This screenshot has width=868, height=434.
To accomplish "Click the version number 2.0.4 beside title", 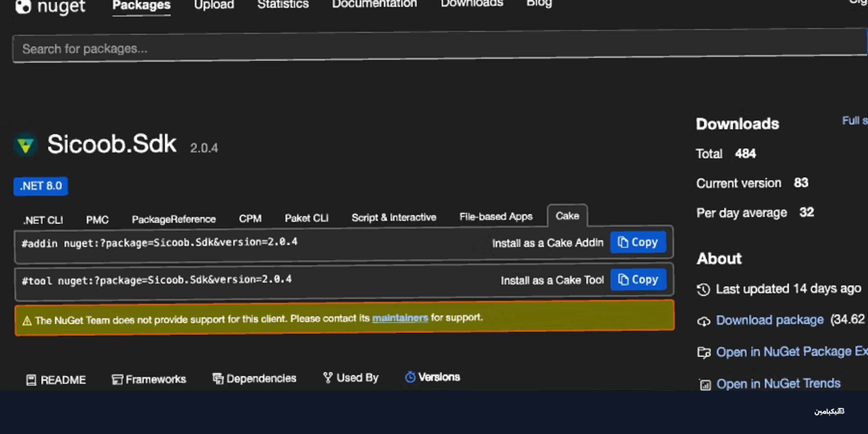I will pyautogui.click(x=204, y=148).
